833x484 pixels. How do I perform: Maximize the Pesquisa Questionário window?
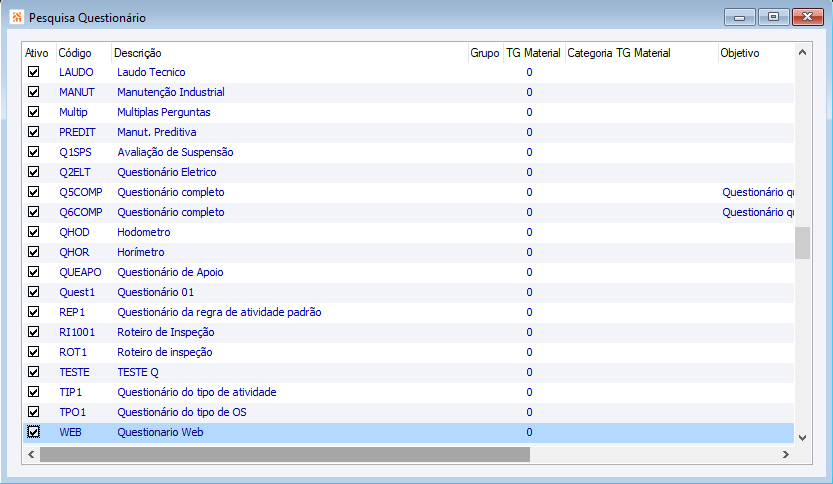click(x=774, y=17)
